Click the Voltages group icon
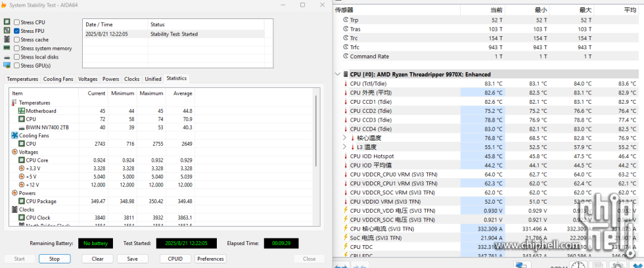The height and width of the screenshot is (268, 644). click(14, 152)
